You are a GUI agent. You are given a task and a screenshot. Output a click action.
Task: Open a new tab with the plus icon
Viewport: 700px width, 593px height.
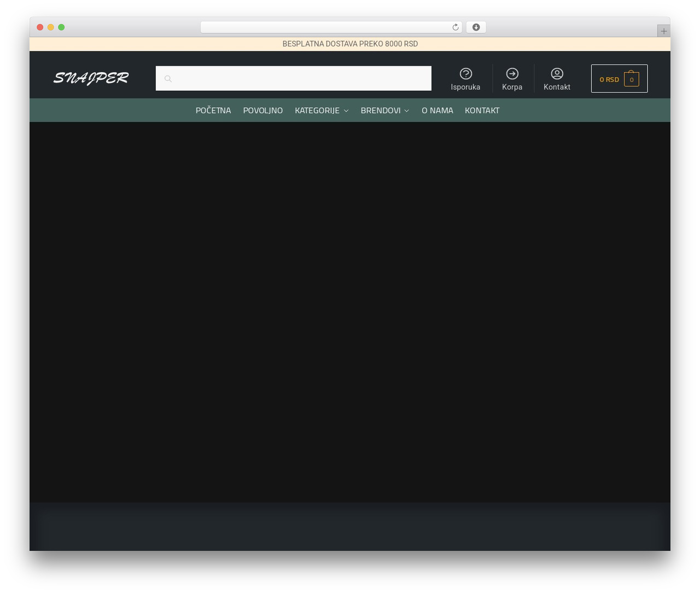(x=663, y=31)
